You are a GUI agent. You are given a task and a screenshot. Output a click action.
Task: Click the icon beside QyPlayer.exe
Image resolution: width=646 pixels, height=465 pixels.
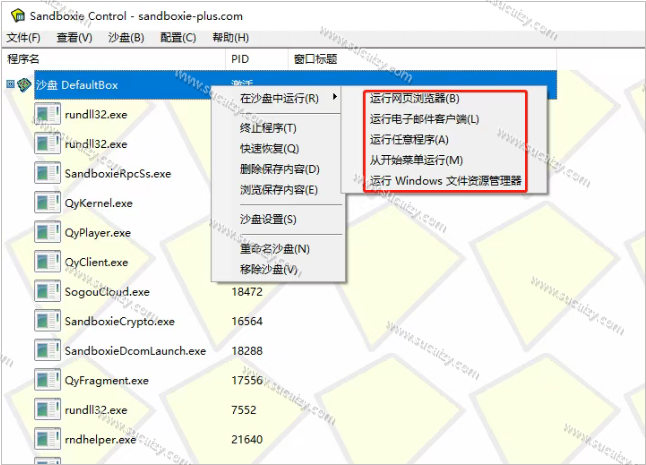(47, 232)
